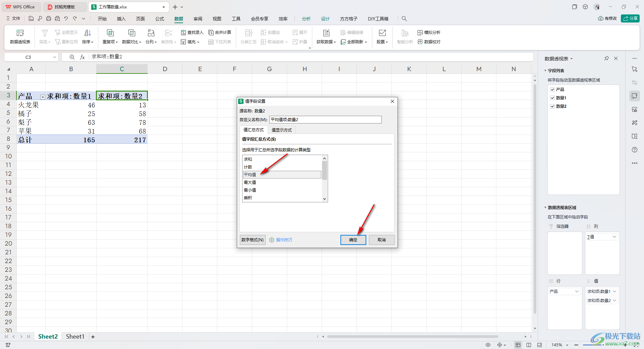The image size is (644, 349).
Task: Open the 公式 ribbon tab
Action: [x=160, y=19]
